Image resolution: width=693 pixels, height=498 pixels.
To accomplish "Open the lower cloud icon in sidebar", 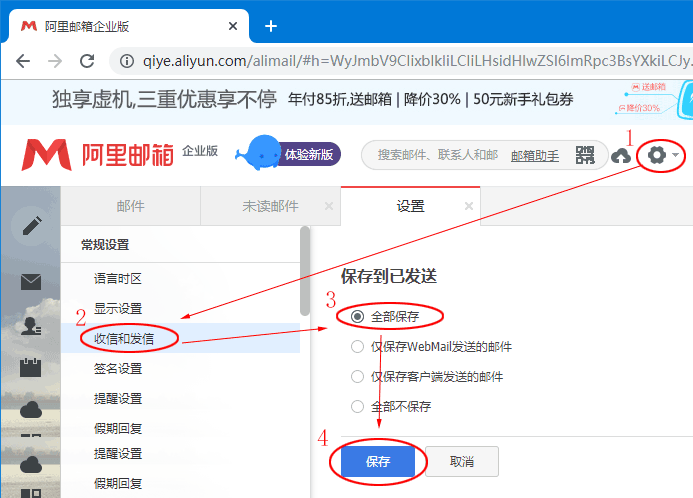I will click(31, 465).
